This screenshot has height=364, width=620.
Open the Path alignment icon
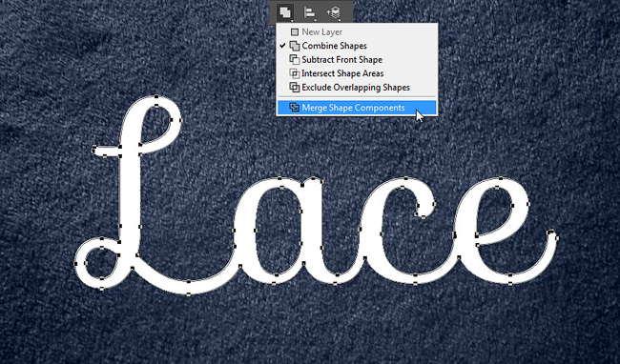(x=309, y=11)
